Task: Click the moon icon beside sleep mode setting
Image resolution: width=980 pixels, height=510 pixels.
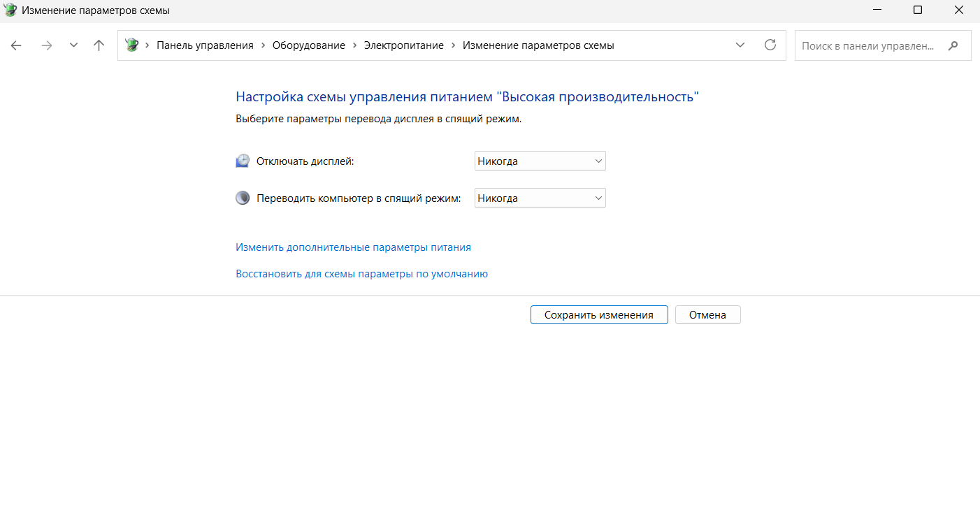Action: (243, 198)
